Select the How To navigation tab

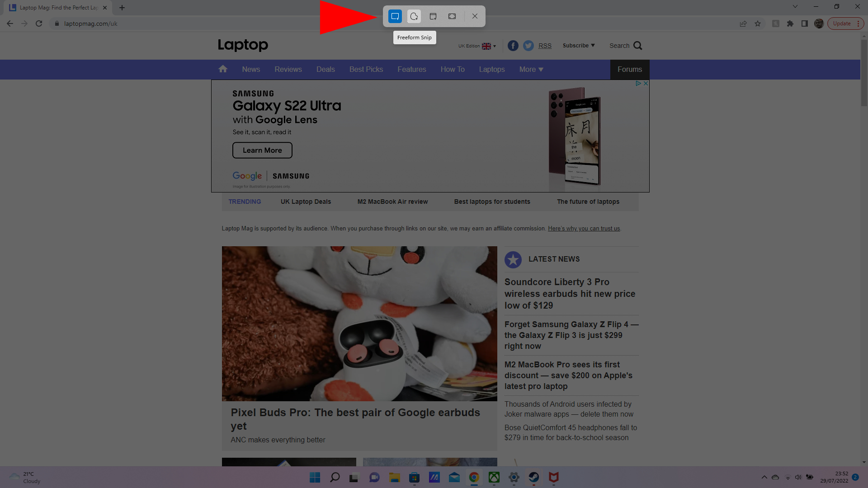coord(453,69)
